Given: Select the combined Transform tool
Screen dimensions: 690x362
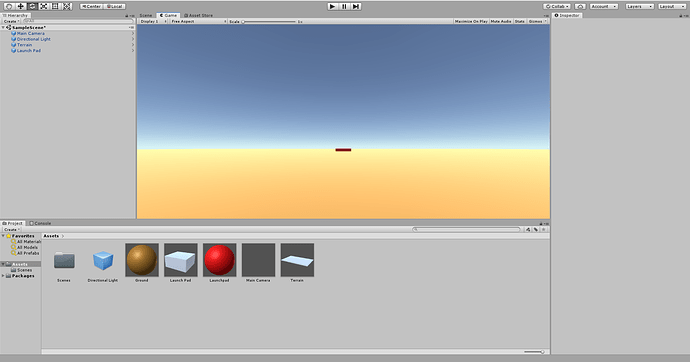Looking at the screenshot, I should click(67, 6).
